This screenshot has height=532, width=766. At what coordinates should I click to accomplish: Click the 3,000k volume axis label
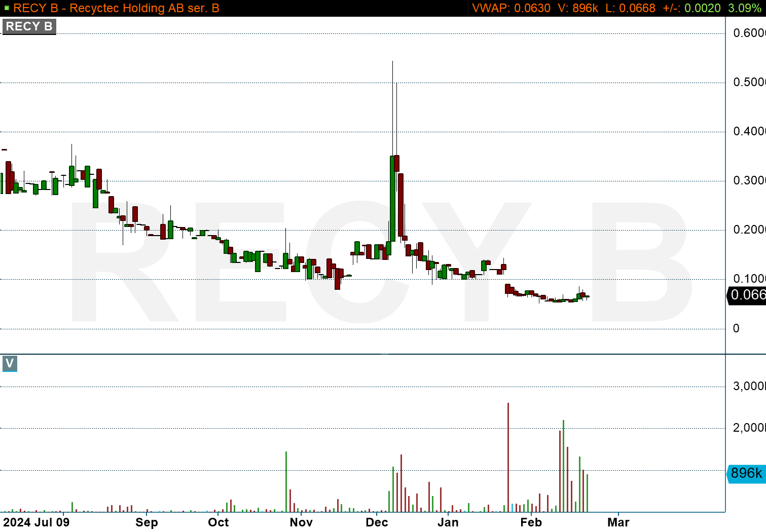pos(749,386)
